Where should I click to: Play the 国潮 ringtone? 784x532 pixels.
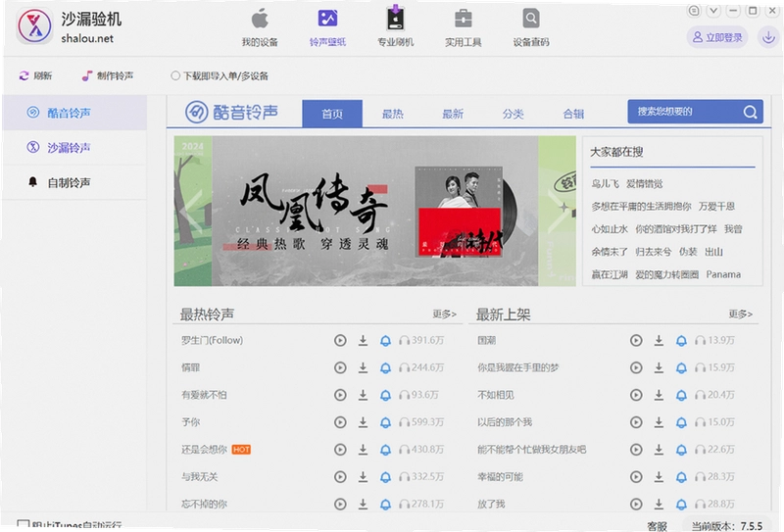[x=636, y=341]
